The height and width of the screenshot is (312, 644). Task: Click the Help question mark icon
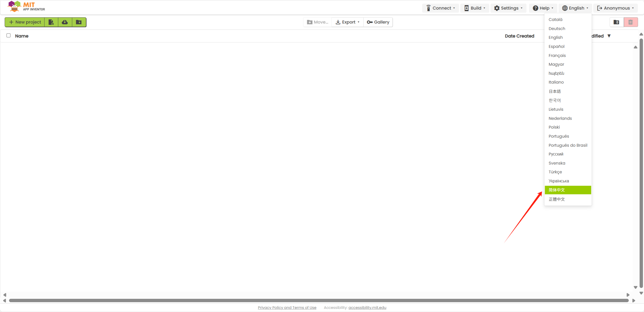click(x=535, y=8)
